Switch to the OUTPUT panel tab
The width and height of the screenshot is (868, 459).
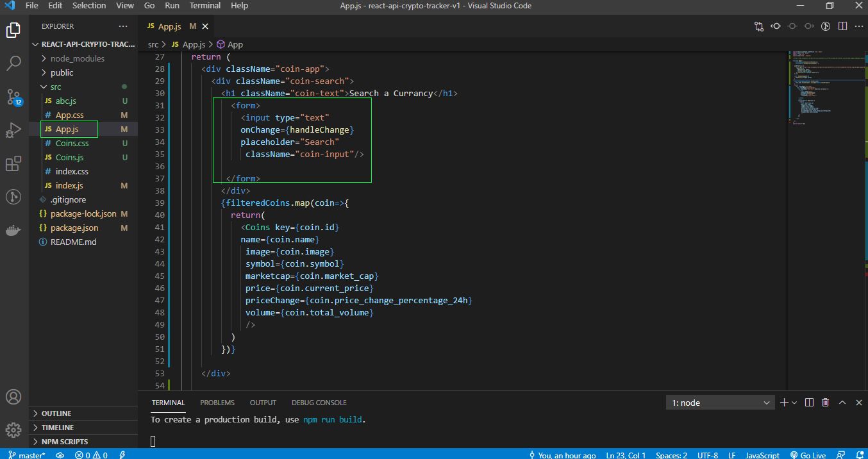pyautogui.click(x=263, y=403)
